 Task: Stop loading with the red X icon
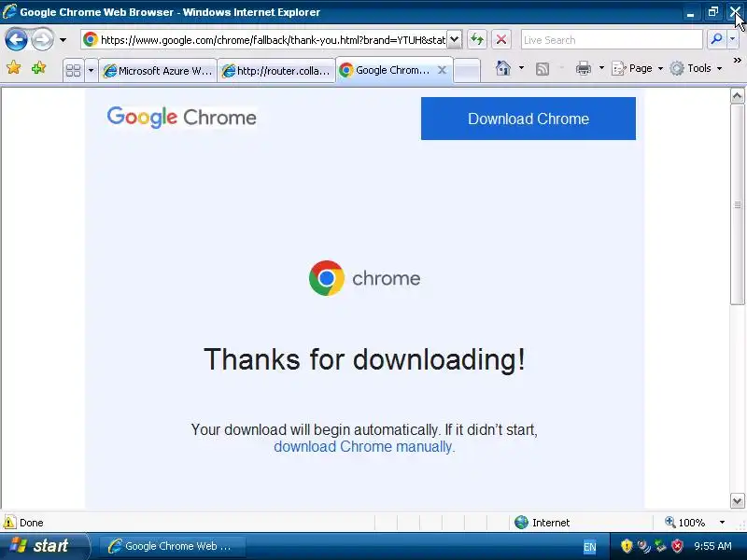[501, 40]
